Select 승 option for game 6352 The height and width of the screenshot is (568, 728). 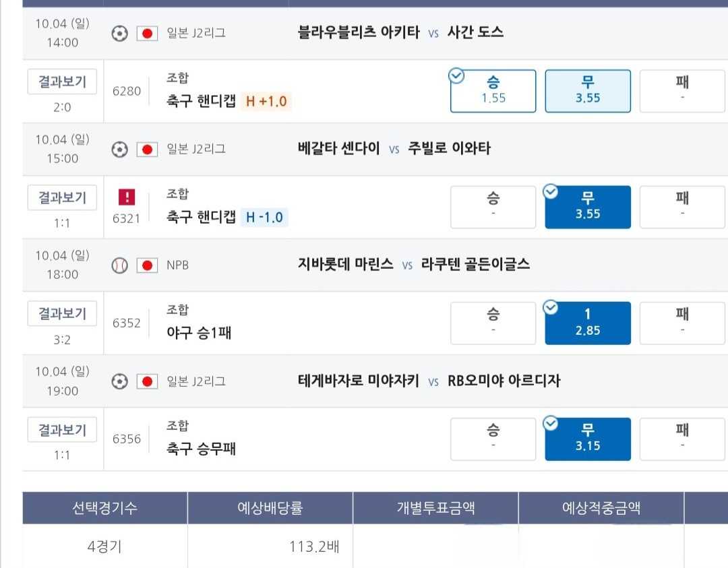pyautogui.click(x=493, y=323)
